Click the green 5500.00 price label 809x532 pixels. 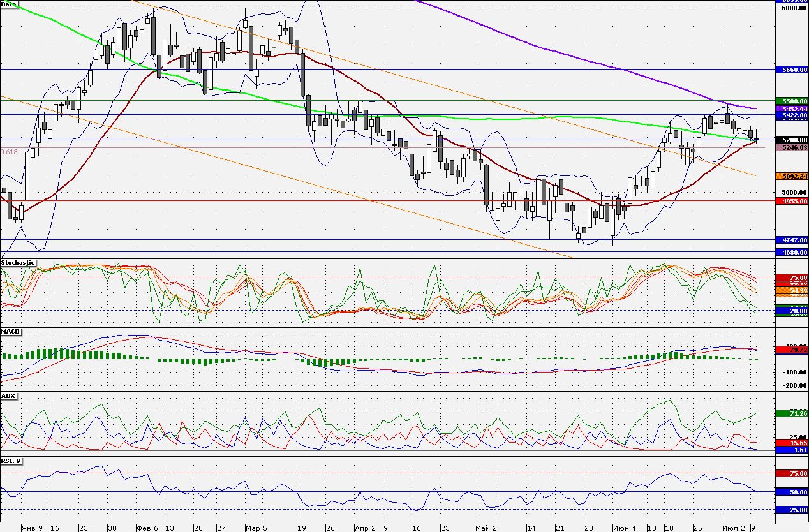(792, 101)
